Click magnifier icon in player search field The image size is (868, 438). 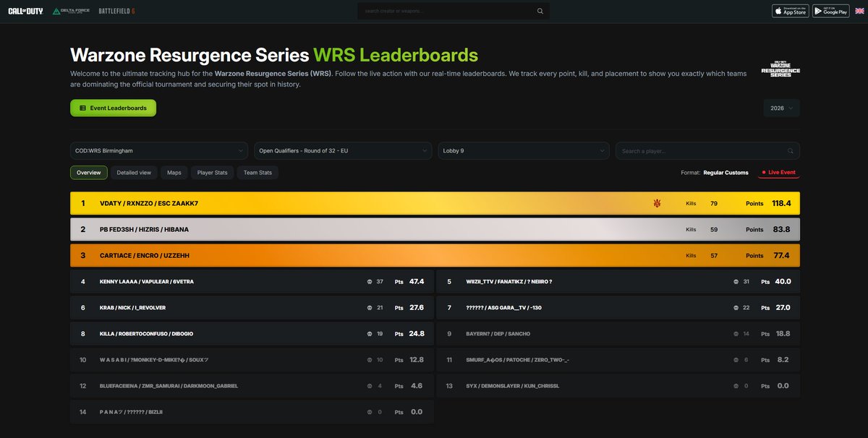[791, 151]
